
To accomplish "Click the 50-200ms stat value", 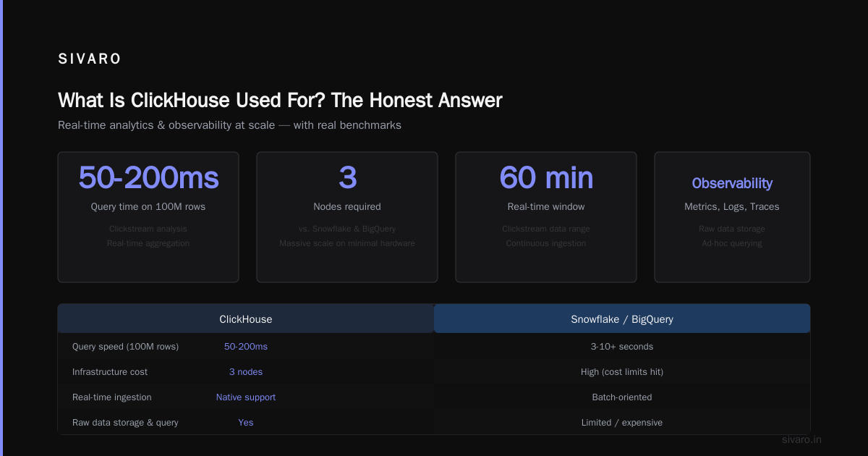I will [x=148, y=177].
